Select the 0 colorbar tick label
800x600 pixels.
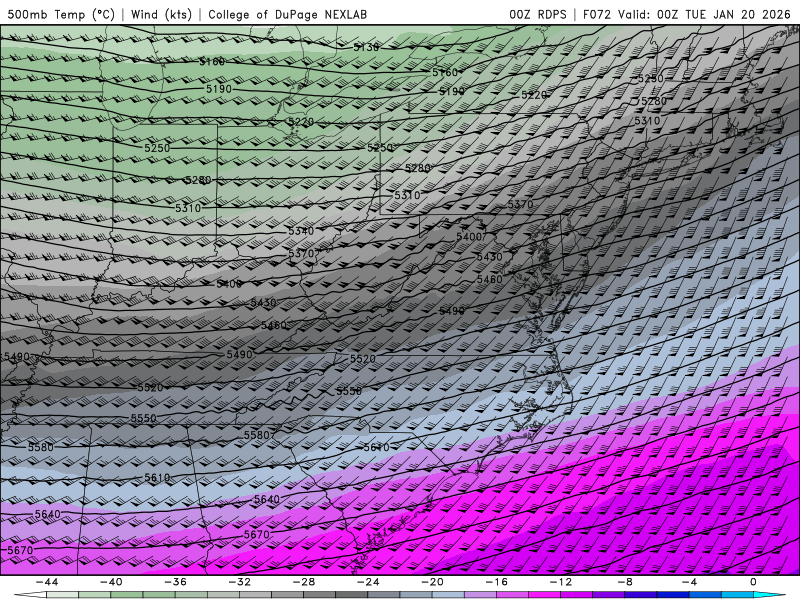[754, 582]
